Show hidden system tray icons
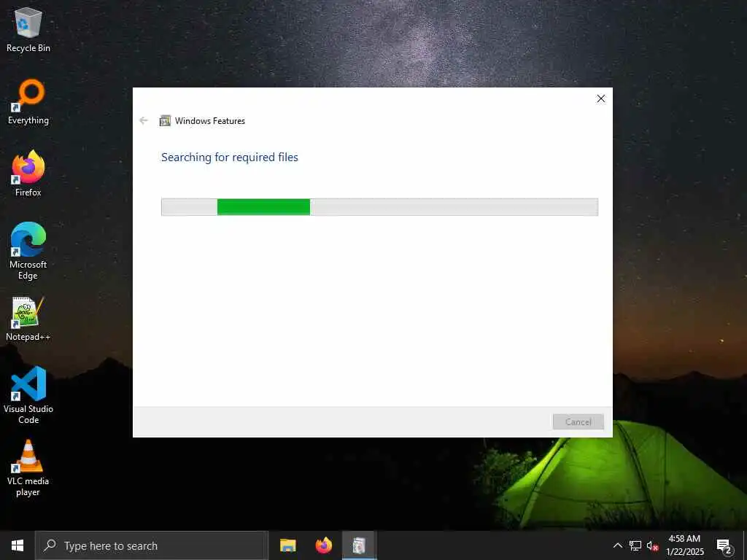Image resolution: width=747 pixels, height=560 pixels. pos(617,545)
